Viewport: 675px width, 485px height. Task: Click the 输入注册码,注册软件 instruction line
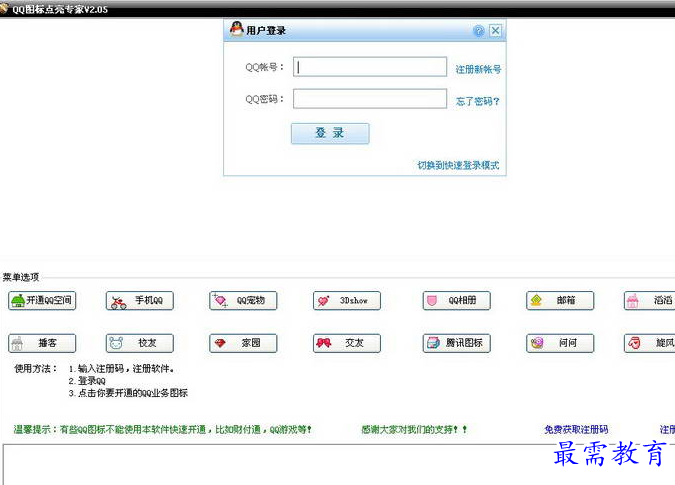coord(121,368)
